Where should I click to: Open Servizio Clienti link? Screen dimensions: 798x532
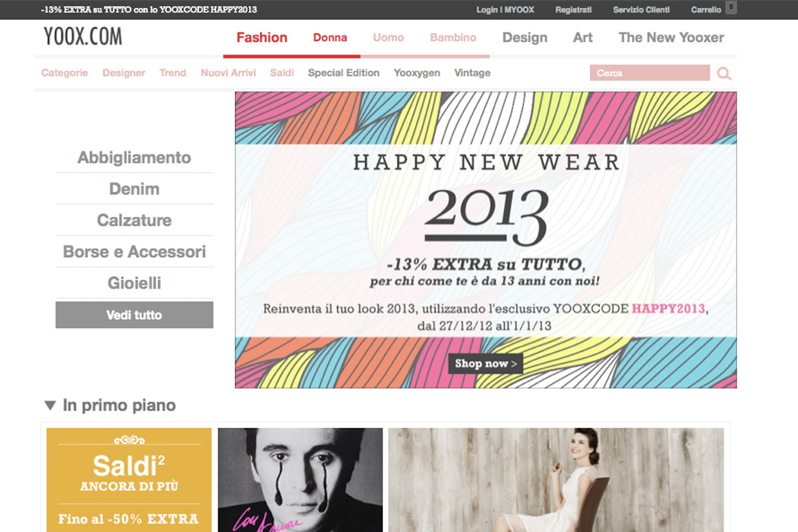[641, 9]
